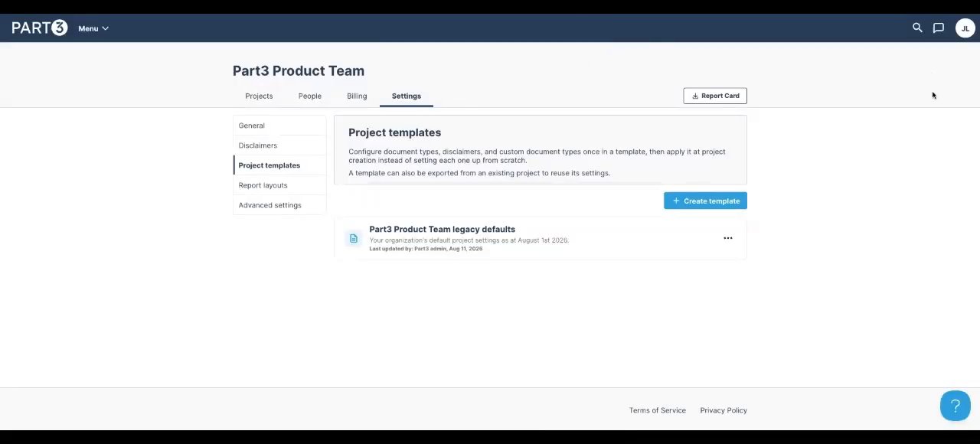Click the Project templates heading
Image resolution: width=980 pixels, height=444 pixels.
[x=394, y=132]
